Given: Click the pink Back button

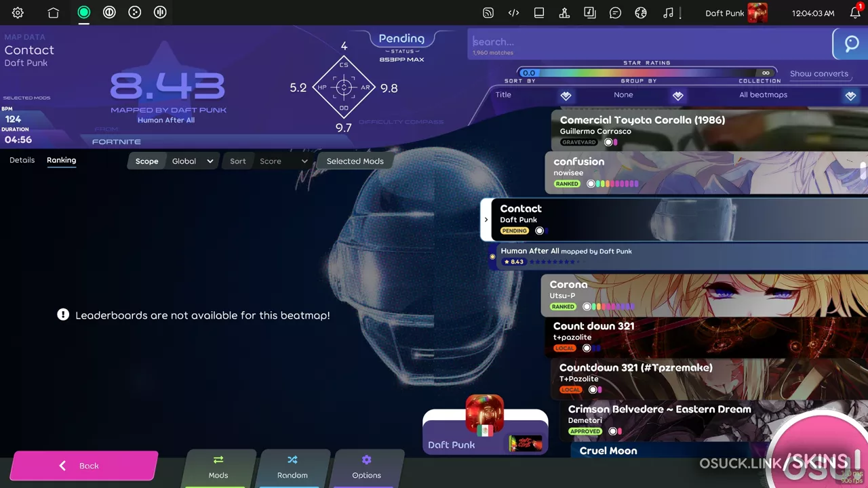Looking at the screenshot, I should point(84,466).
